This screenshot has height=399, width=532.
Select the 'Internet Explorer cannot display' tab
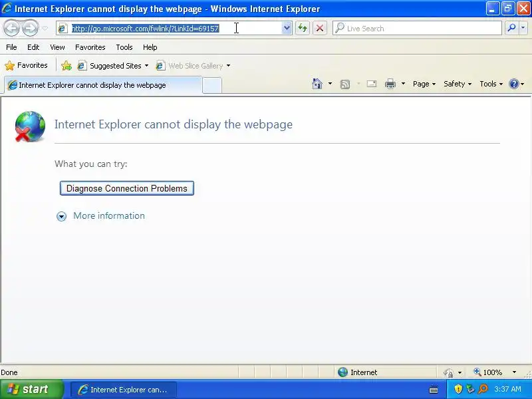(102, 85)
